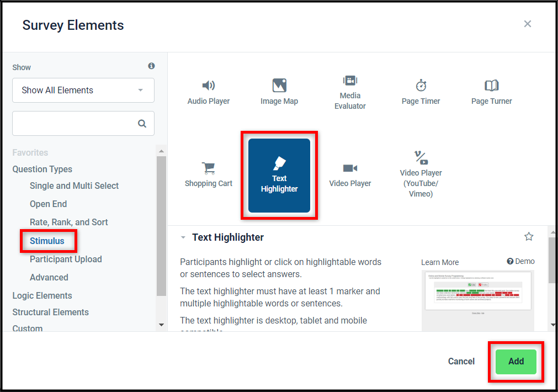558x392 pixels.
Task: Click the Text Highlighter tile
Action: point(279,175)
